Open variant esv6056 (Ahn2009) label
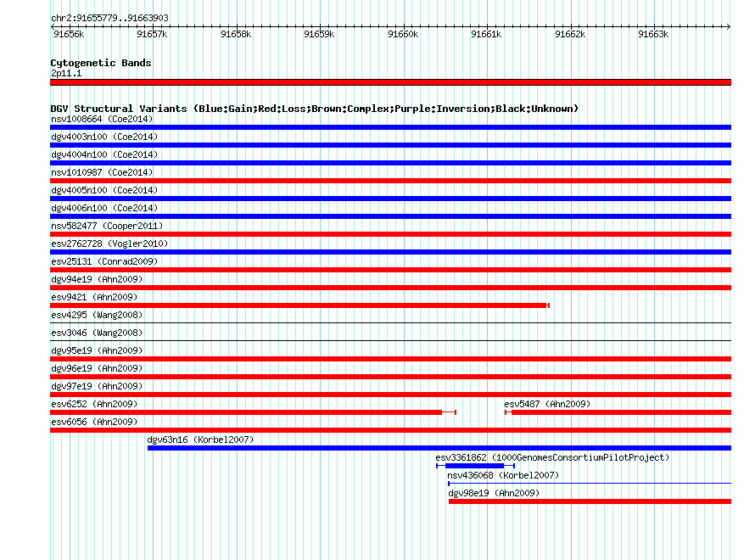 coord(94,422)
